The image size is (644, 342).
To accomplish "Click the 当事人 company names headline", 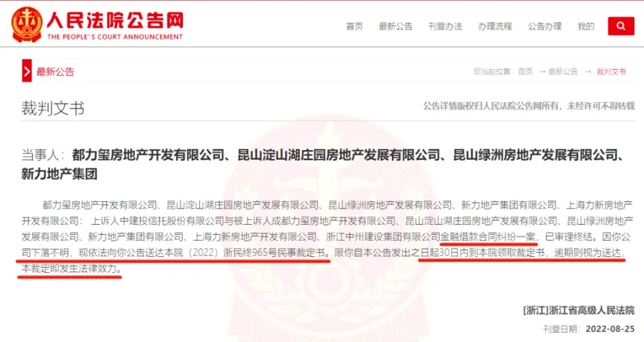I will 323,164.
